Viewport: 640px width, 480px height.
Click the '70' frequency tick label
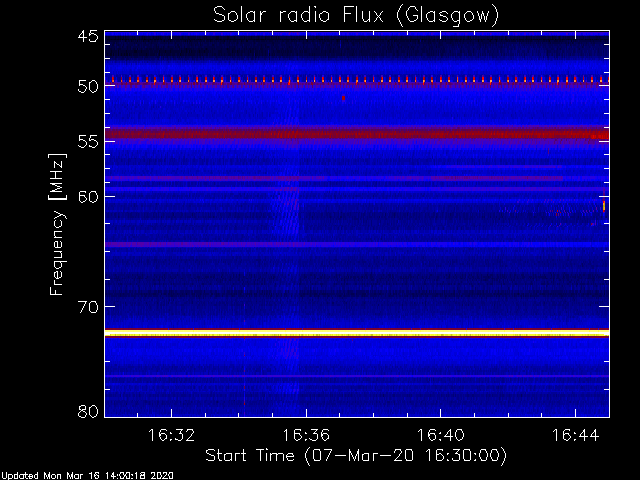click(88, 307)
